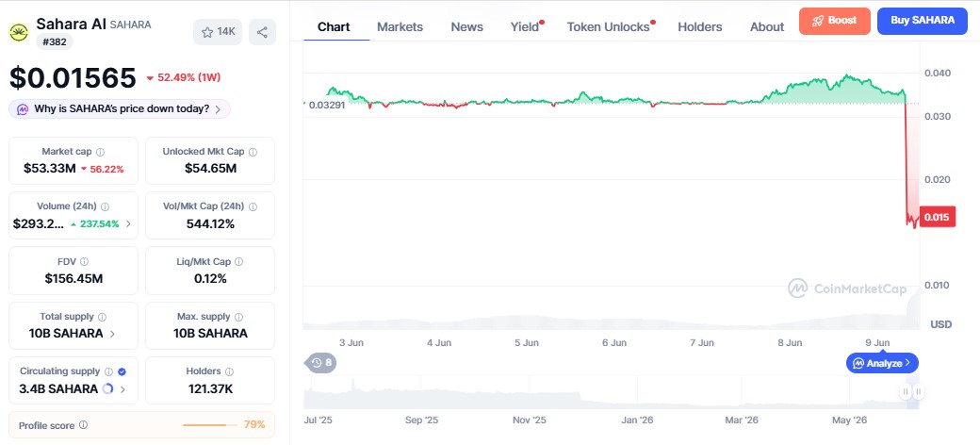
Task: Click the $156.45M FDV value
Action: pos(73,279)
